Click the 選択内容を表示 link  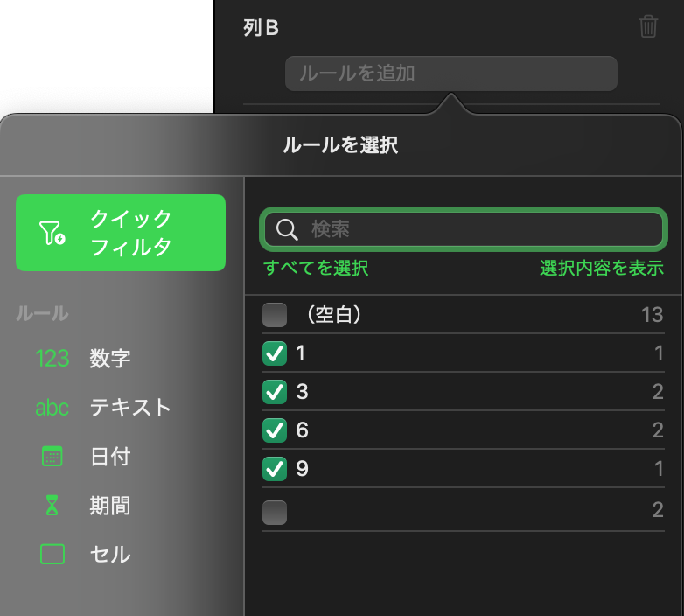pos(601,269)
